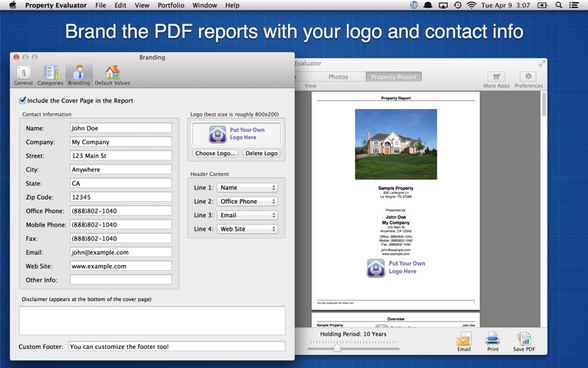Open the Line 2 Office Phone dropdown
Screen dimensions: 588x368
tap(247, 201)
